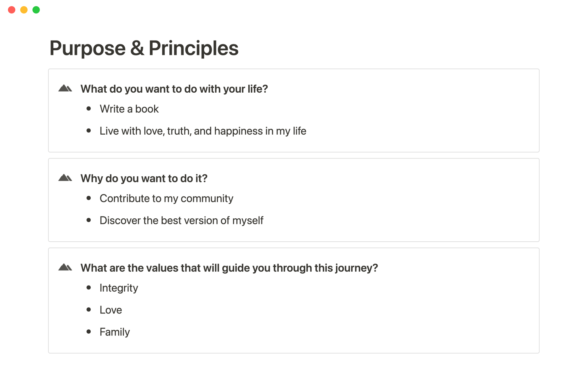Click the 'Family' list item text
Viewport: 588px width, 368px height.
(115, 332)
